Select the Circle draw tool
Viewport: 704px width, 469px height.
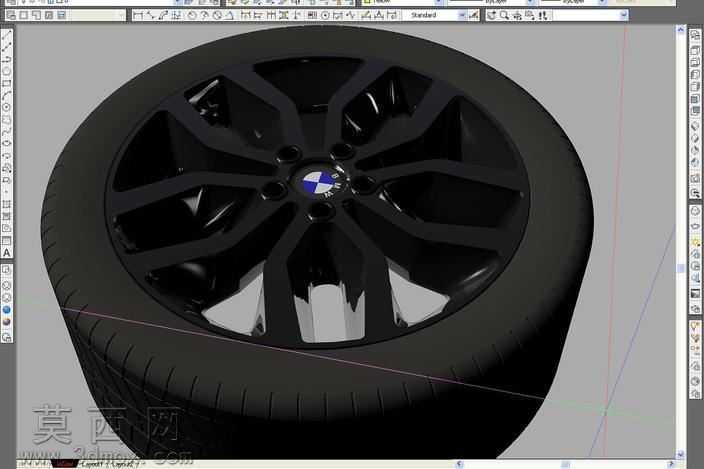click(x=7, y=107)
